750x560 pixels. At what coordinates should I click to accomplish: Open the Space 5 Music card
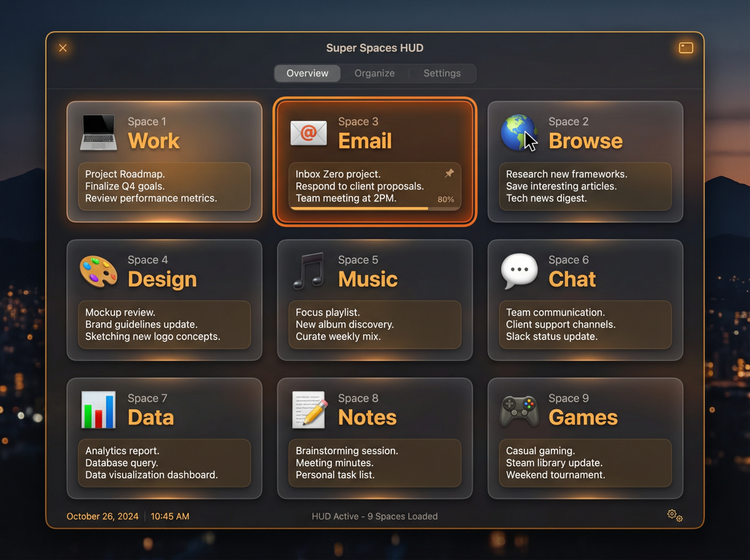point(374,301)
